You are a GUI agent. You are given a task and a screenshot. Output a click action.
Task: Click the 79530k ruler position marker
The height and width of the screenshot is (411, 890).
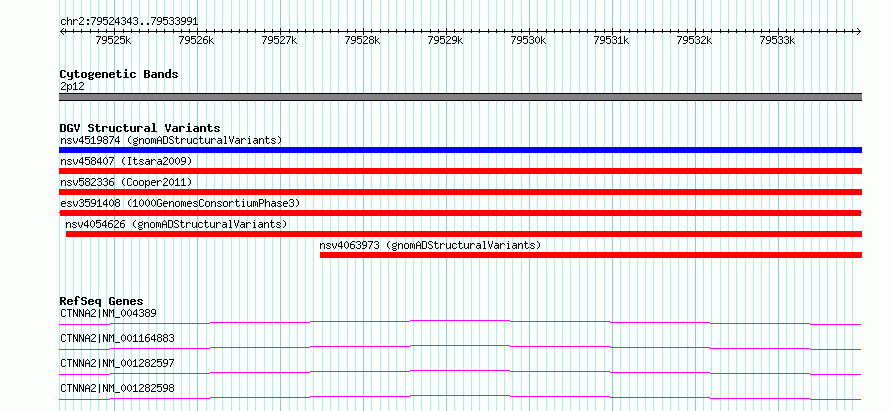point(528,40)
